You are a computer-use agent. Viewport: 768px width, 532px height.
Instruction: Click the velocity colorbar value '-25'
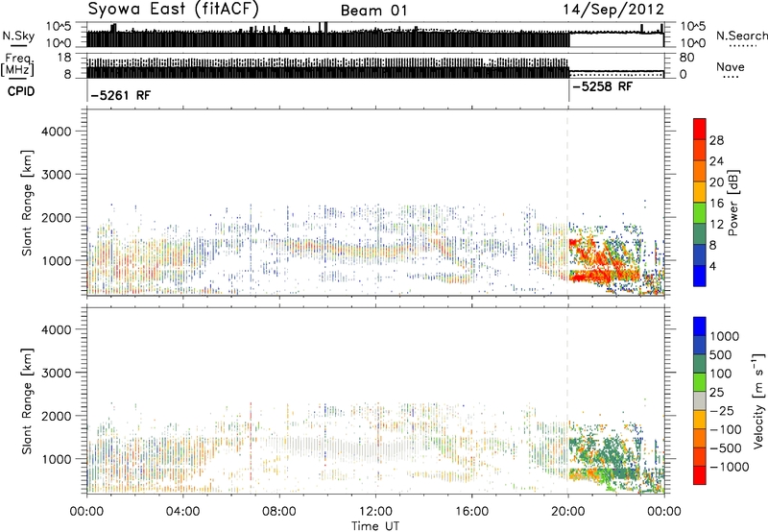pyautogui.click(x=722, y=410)
